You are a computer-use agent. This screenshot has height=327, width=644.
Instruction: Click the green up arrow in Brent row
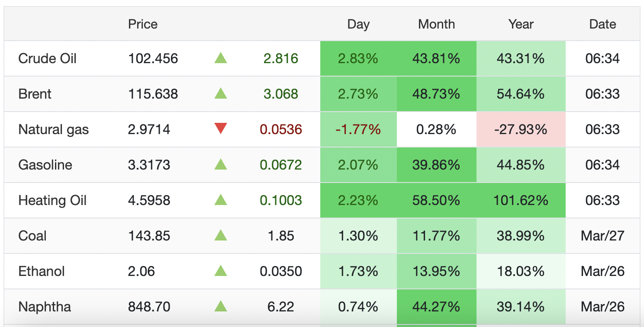pyautogui.click(x=221, y=93)
